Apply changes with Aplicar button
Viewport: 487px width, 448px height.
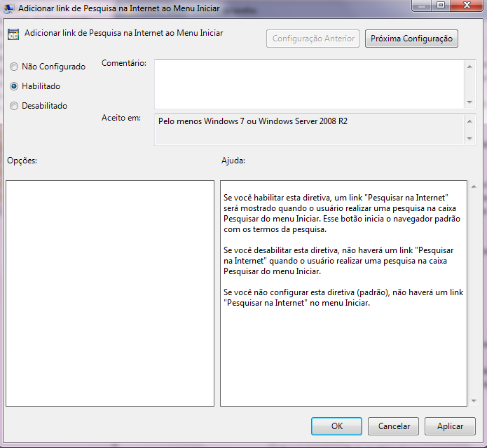[x=450, y=426]
